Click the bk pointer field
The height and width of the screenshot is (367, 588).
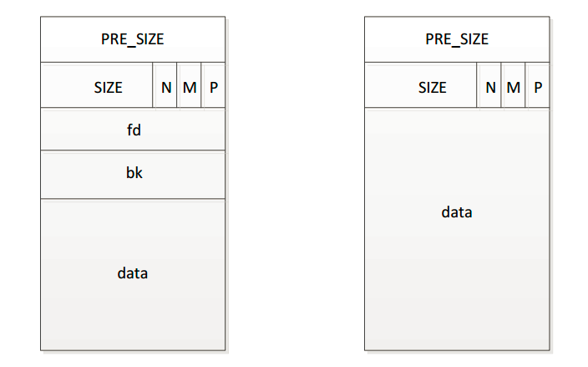(133, 174)
